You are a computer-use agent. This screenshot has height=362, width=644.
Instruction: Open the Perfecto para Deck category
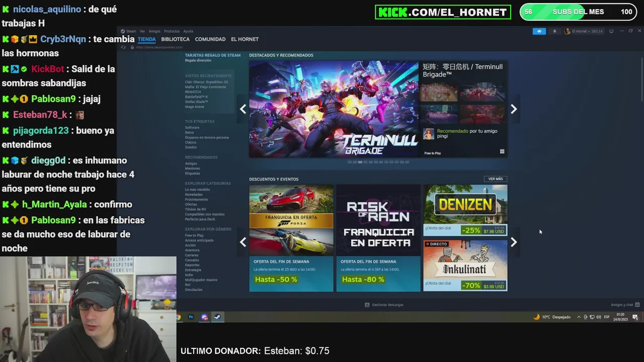coord(200,219)
